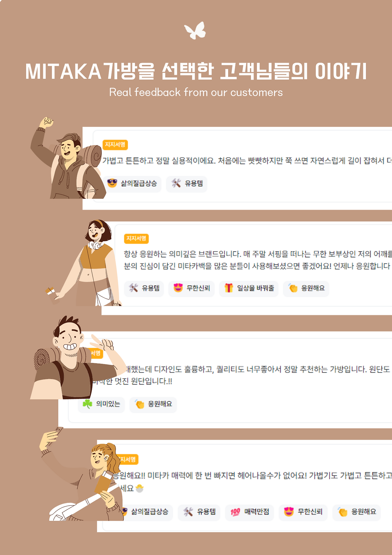Click the heart-eyes emoji on 무한신뢰 in second review

pyautogui.click(x=178, y=288)
